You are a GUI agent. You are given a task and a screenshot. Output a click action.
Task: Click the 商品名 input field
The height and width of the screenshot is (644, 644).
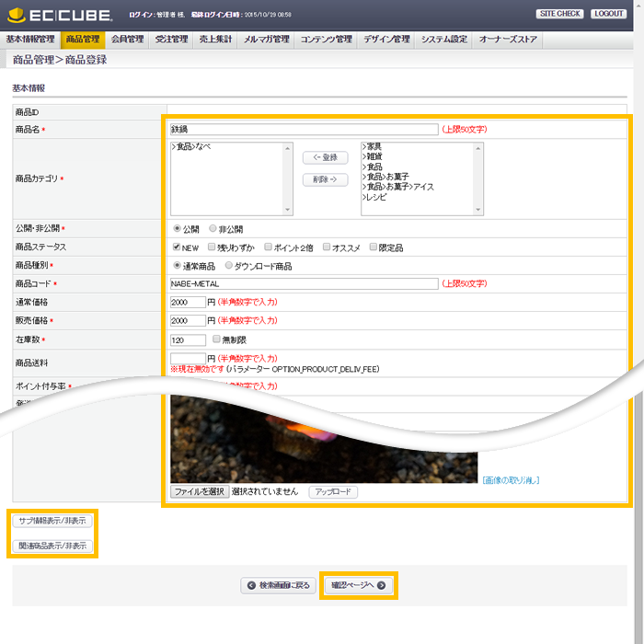[x=304, y=130]
